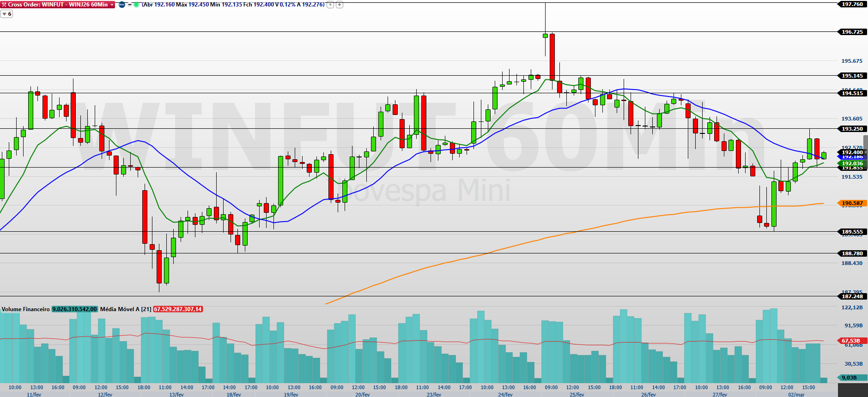
Task: Click the red Média Móvel value badge
Action: [178, 309]
